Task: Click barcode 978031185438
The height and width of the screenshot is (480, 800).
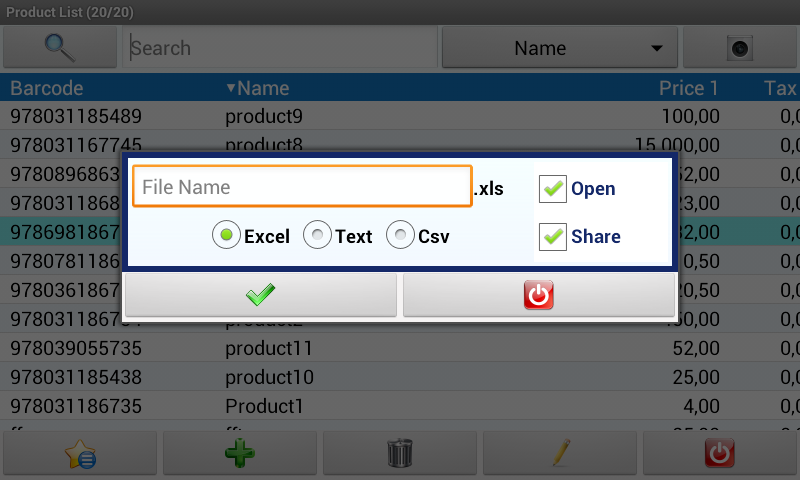Action: click(x=76, y=377)
